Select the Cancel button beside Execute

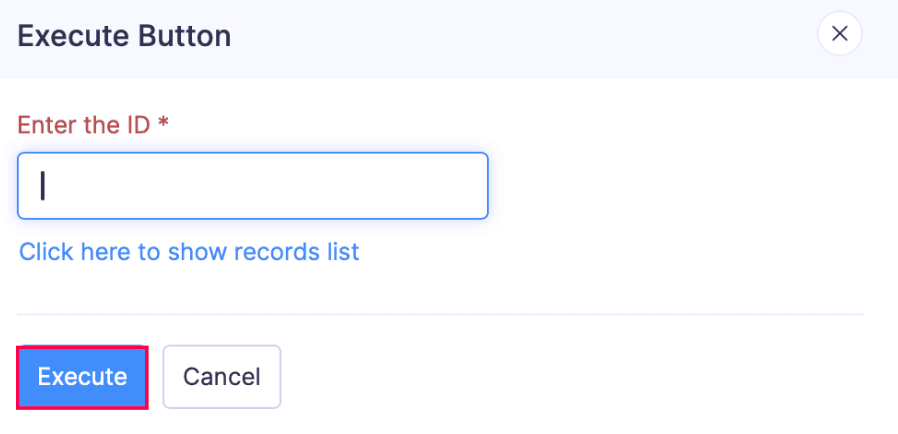click(x=221, y=377)
